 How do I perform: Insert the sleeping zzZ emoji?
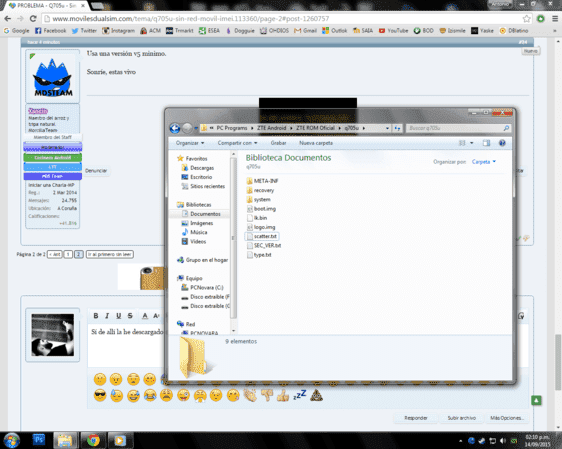click(300, 395)
